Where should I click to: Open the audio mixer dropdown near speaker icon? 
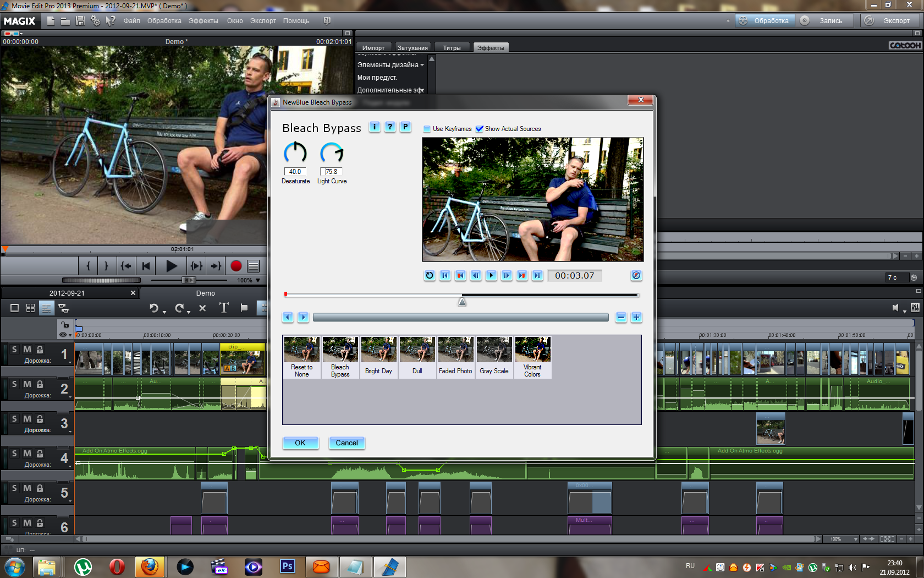tap(905, 312)
